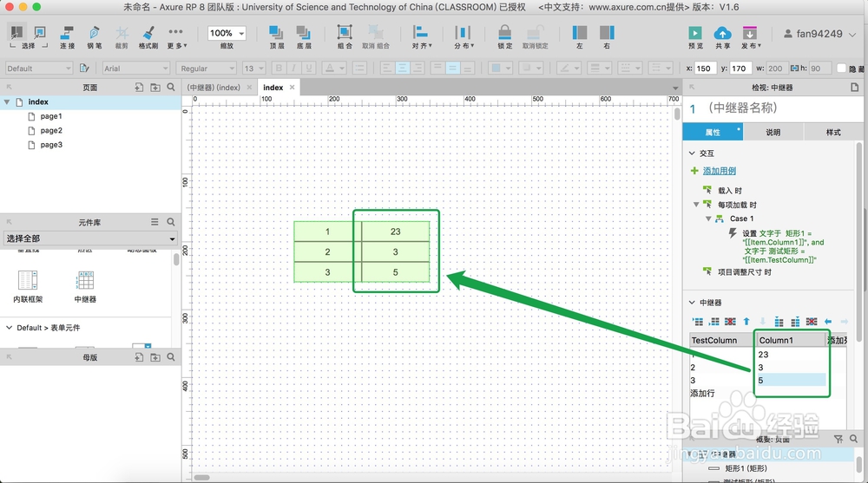Select the Pen tool in toolbar

(x=94, y=33)
